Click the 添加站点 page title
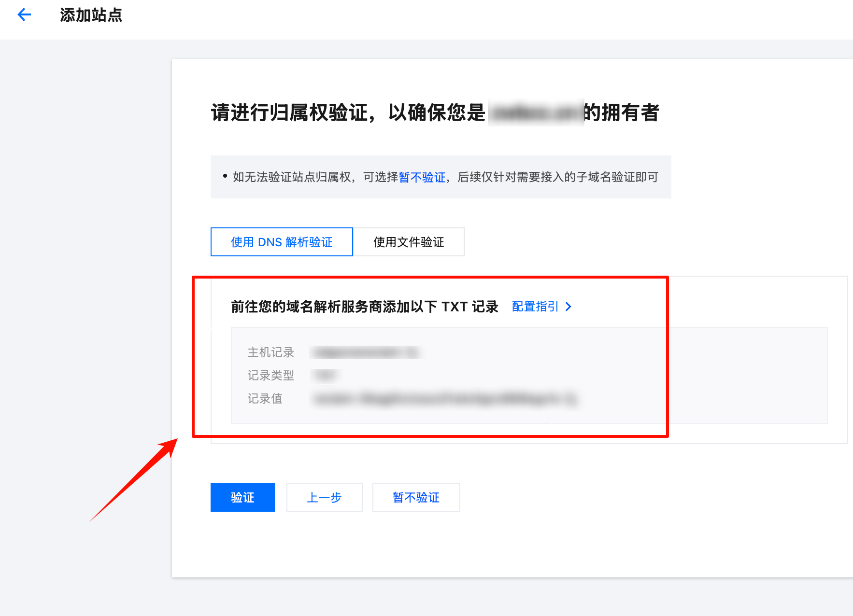 (x=91, y=15)
